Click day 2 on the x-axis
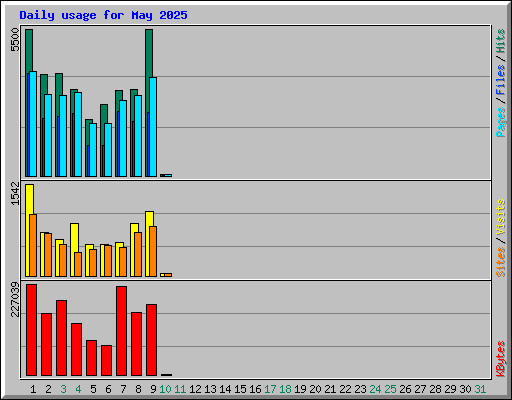The width and height of the screenshot is (512, 400). click(48, 389)
